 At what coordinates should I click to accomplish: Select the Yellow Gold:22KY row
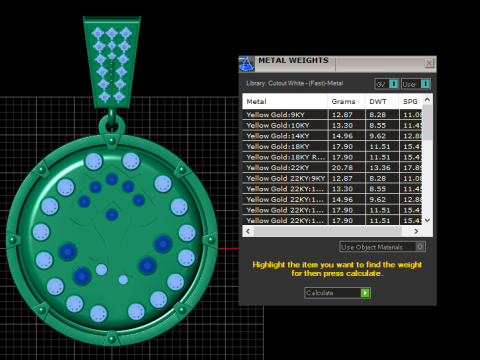(332, 168)
